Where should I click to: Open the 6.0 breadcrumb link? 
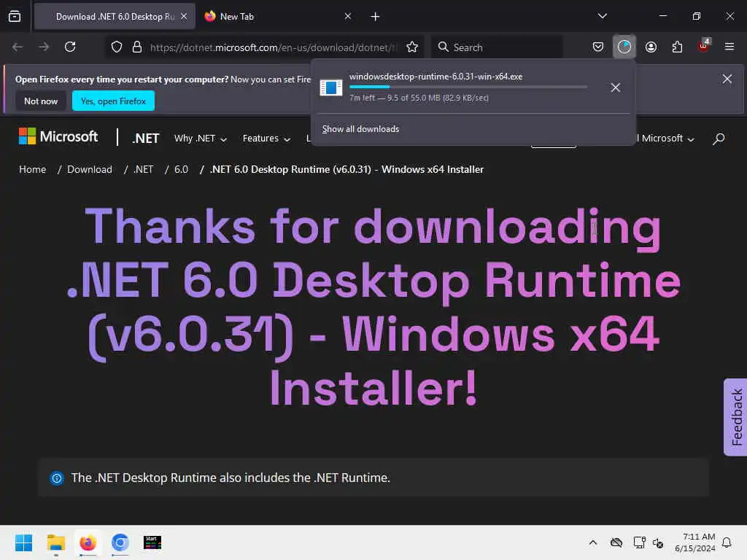pos(181,169)
